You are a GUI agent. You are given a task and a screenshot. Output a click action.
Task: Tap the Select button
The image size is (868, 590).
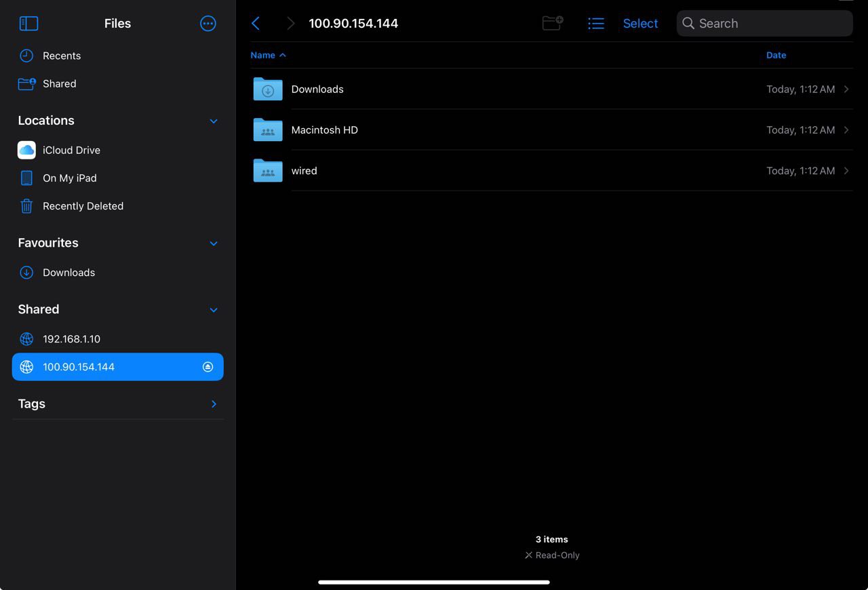coord(640,24)
